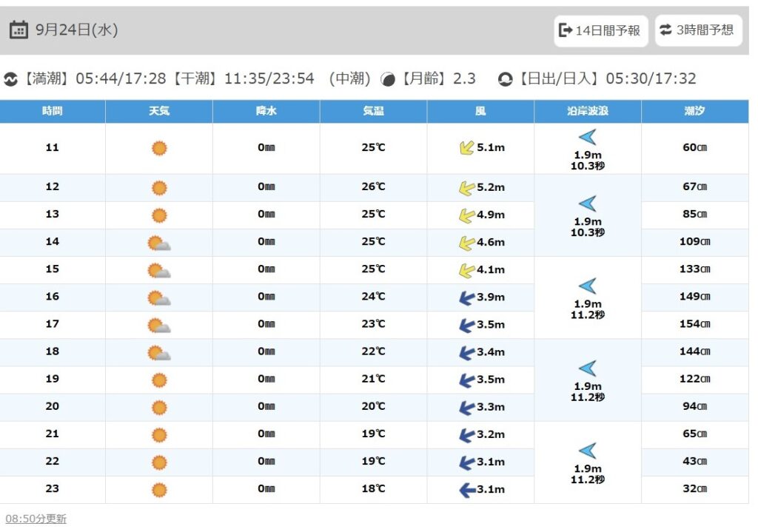
Task: Click the partly cloudy icon for hour 17
Action: pos(159,326)
